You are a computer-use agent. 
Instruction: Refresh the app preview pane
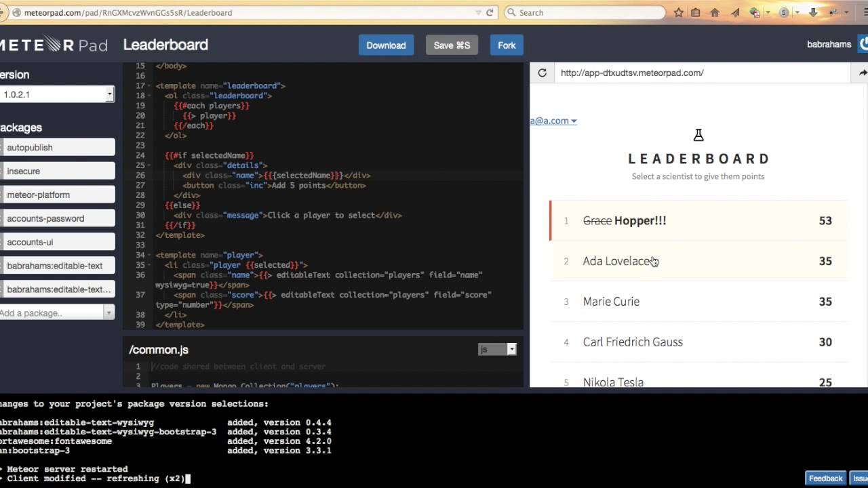point(542,73)
